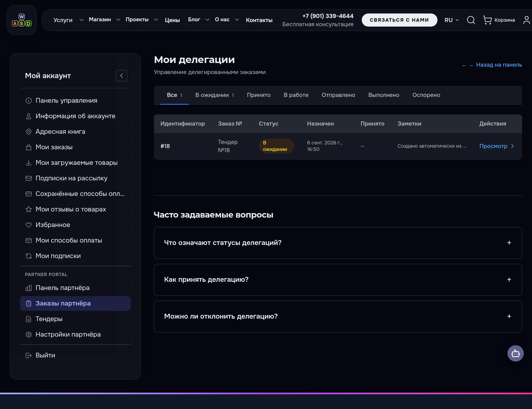Open the Контакты menu item
Screen dimensions: 532x409
coord(259,20)
